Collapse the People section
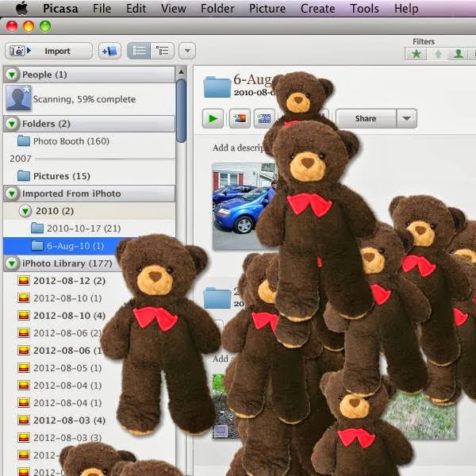Viewport: 476px width, 476px height. (x=12, y=75)
